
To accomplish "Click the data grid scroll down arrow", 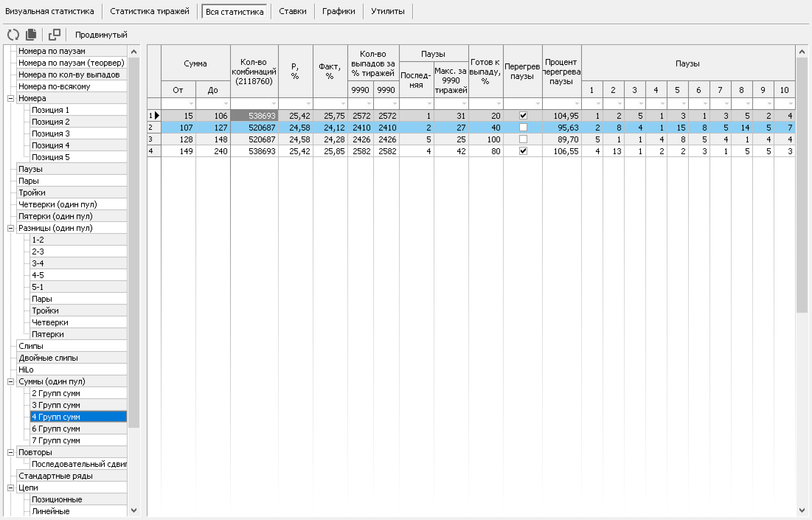I will tap(802, 510).
